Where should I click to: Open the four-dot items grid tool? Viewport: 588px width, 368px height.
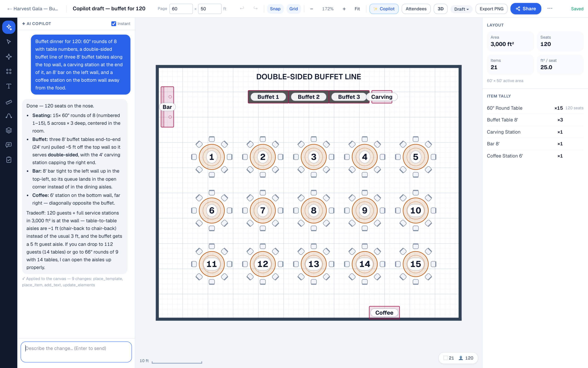9,71
